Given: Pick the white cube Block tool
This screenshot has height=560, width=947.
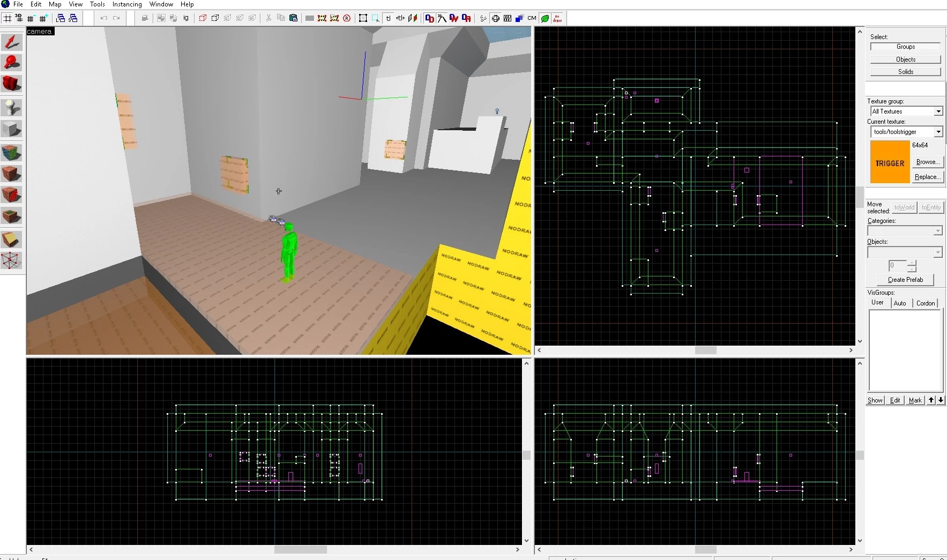Looking at the screenshot, I should pyautogui.click(x=11, y=129).
